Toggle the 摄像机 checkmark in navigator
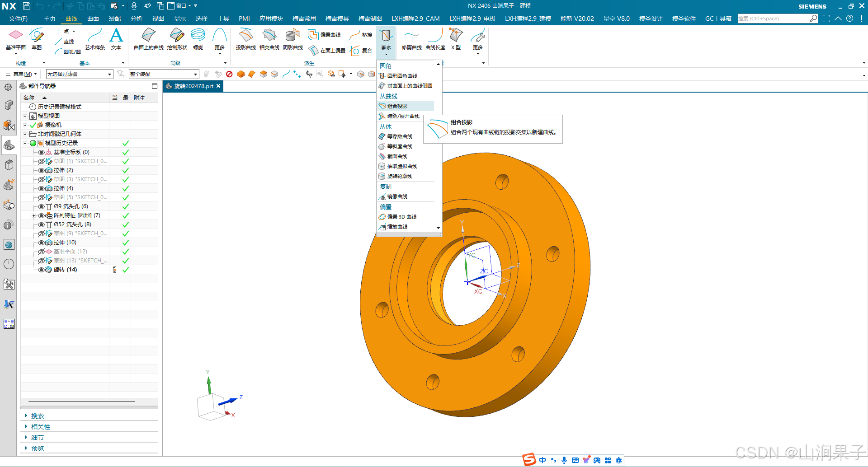The width and height of the screenshot is (868, 467). (33, 125)
